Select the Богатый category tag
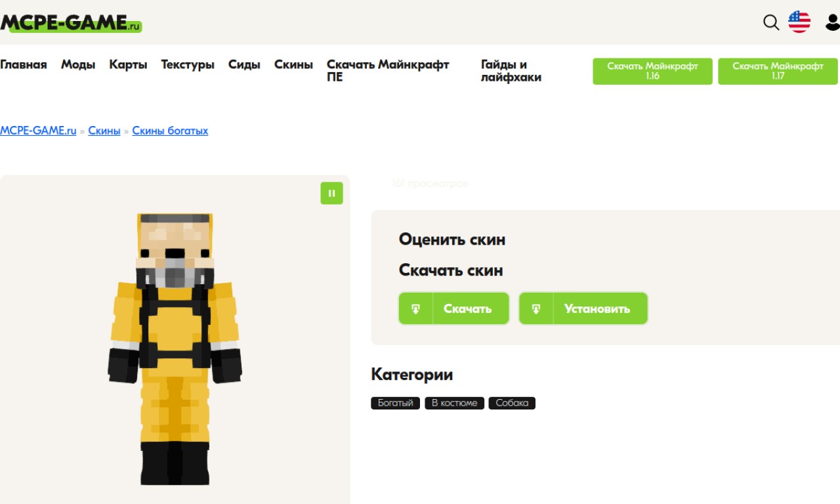The image size is (840, 504). (396, 403)
